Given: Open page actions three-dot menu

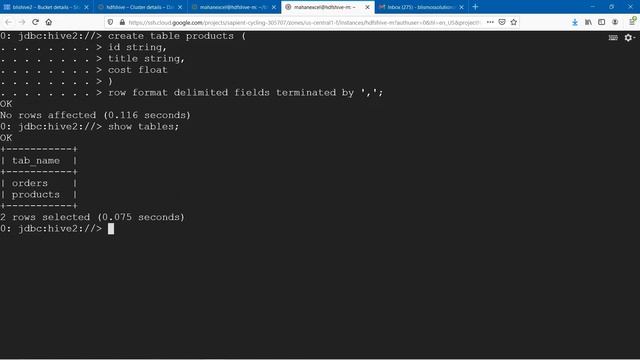Looking at the screenshot, I should 490,22.
